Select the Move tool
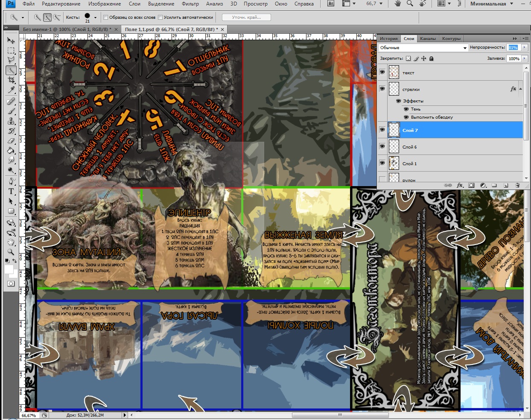 point(11,41)
